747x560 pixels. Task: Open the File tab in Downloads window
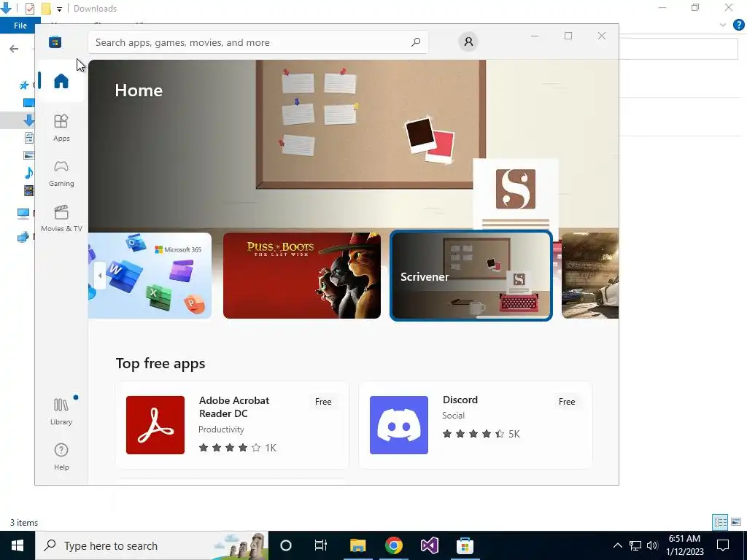tap(20, 26)
